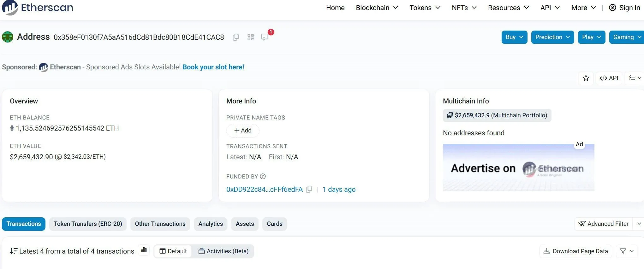Click the Advertise on Etherscan banner
Viewport: 644px width, 269px height.
518,167
